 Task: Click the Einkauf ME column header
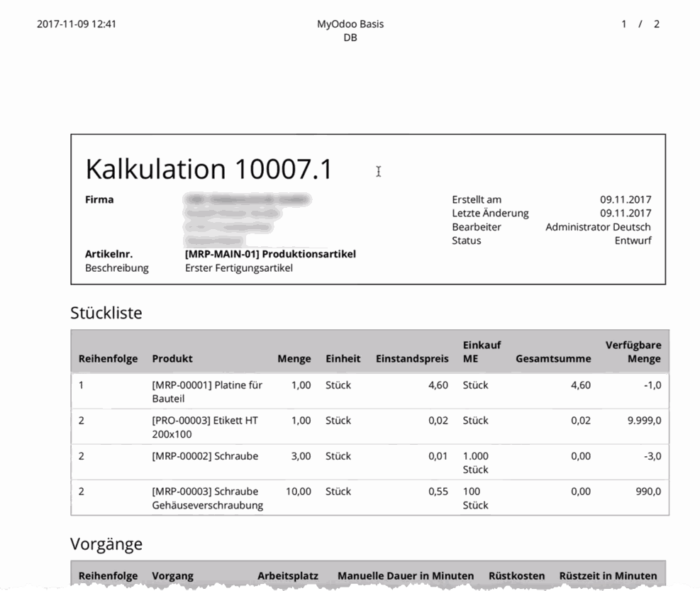[x=482, y=352]
